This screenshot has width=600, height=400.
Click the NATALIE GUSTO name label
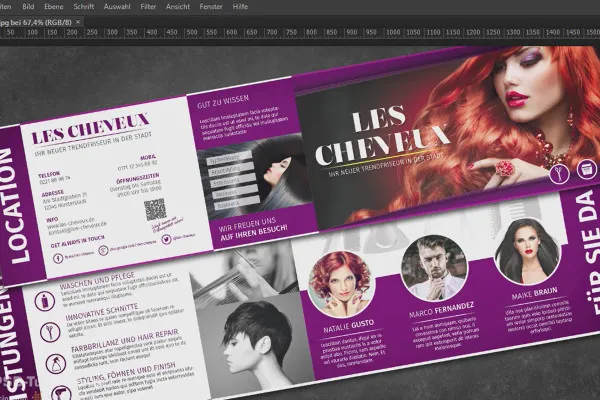pos(348,326)
